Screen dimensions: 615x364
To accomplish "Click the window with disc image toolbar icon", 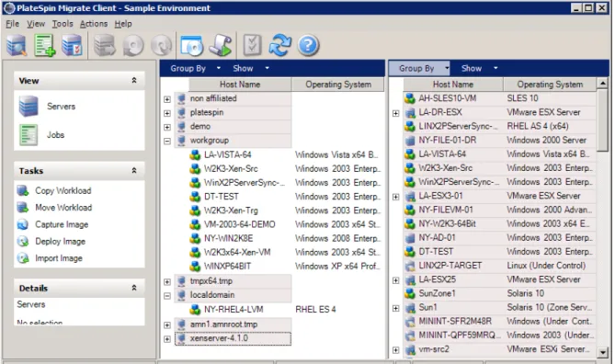I will pos(192,45).
